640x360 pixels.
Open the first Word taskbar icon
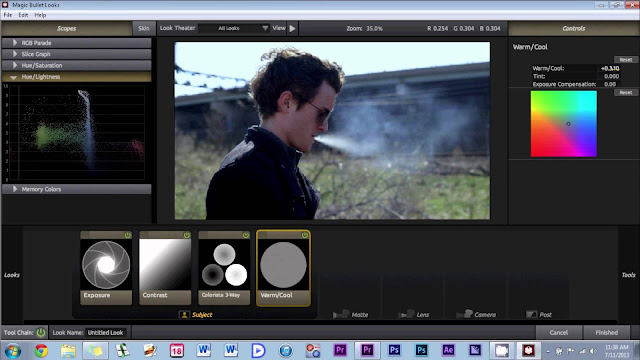pyautogui.click(x=204, y=351)
